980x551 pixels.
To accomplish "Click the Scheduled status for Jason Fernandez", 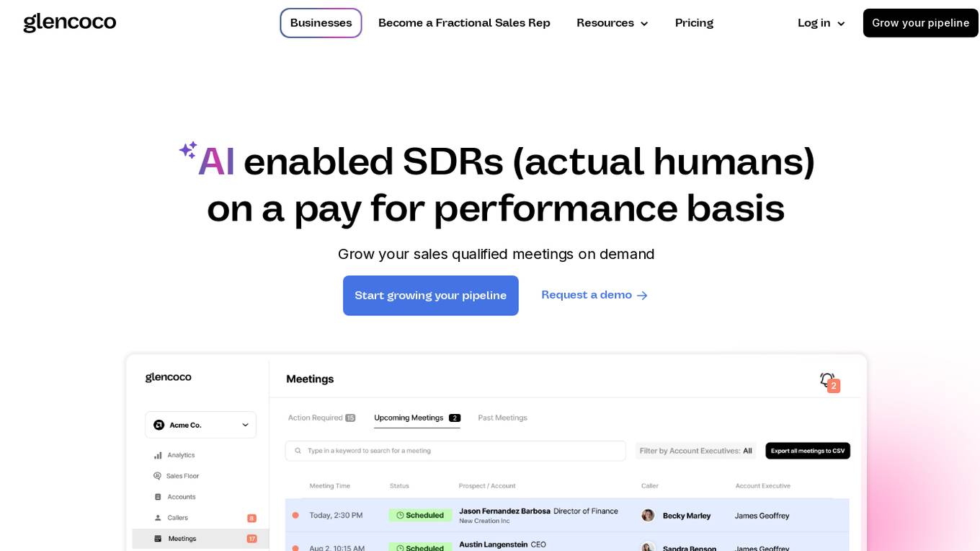I will click(x=420, y=515).
